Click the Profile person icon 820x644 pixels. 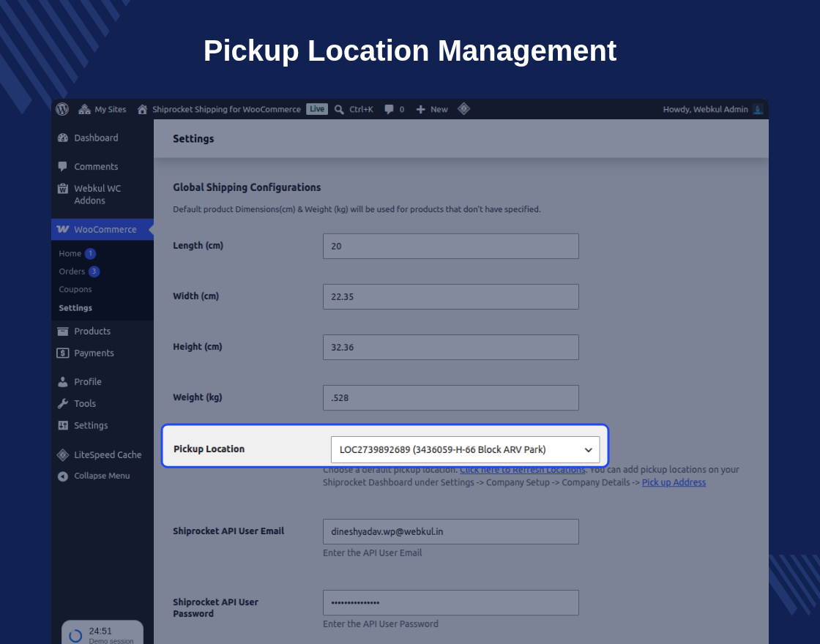pyautogui.click(x=63, y=382)
